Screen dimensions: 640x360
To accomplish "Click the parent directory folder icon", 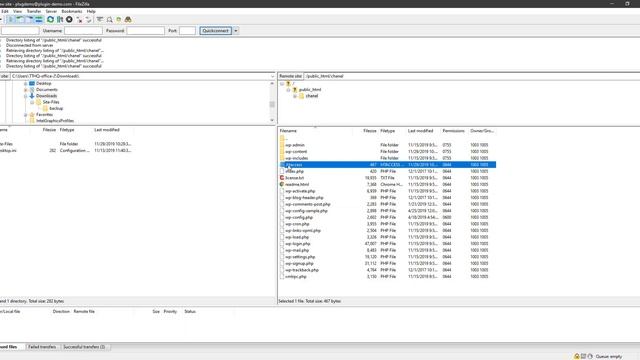I will point(282,138).
